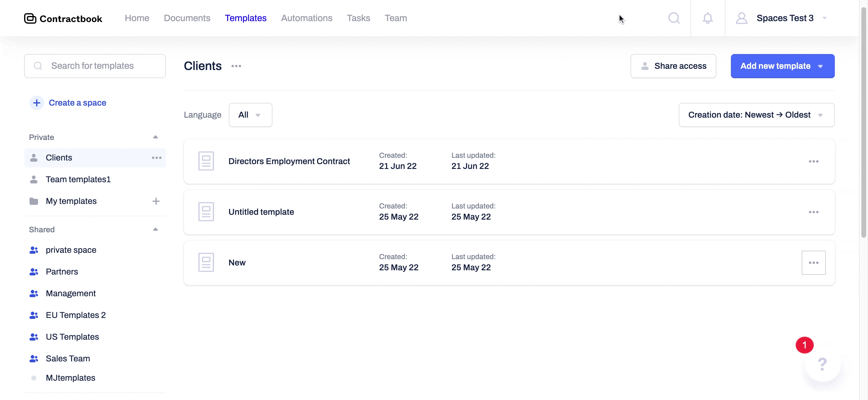Screen dimensions: 868x400
Task: Click the Sales Team group icon
Action: tap(34, 358)
